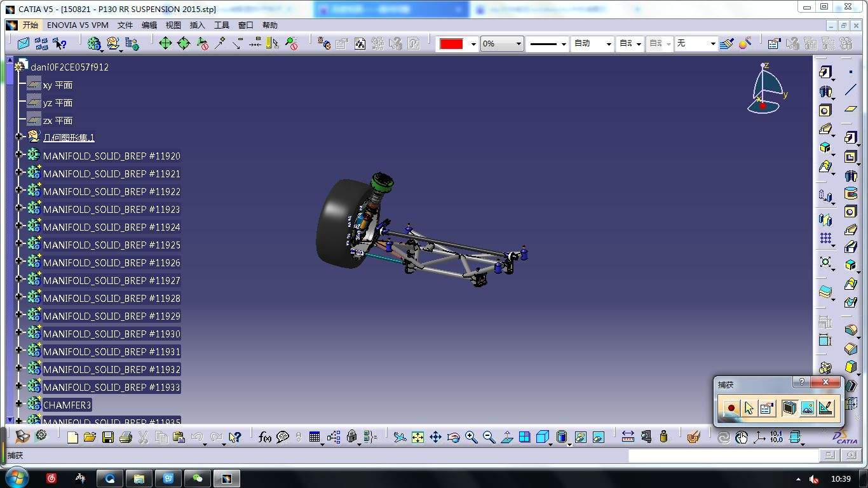Toggle capture select mode arrow

pyautogui.click(x=749, y=409)
